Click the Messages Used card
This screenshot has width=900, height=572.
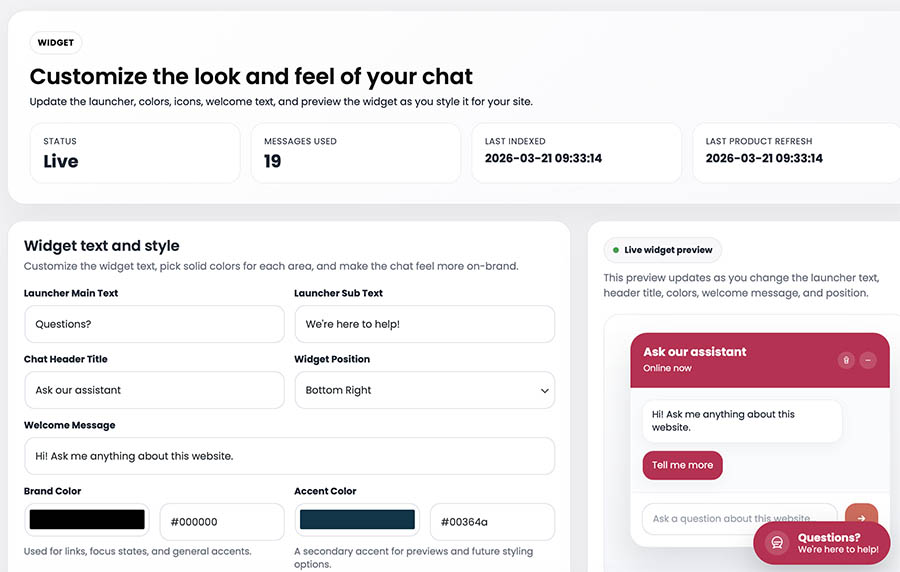click(x=355, y=153)
